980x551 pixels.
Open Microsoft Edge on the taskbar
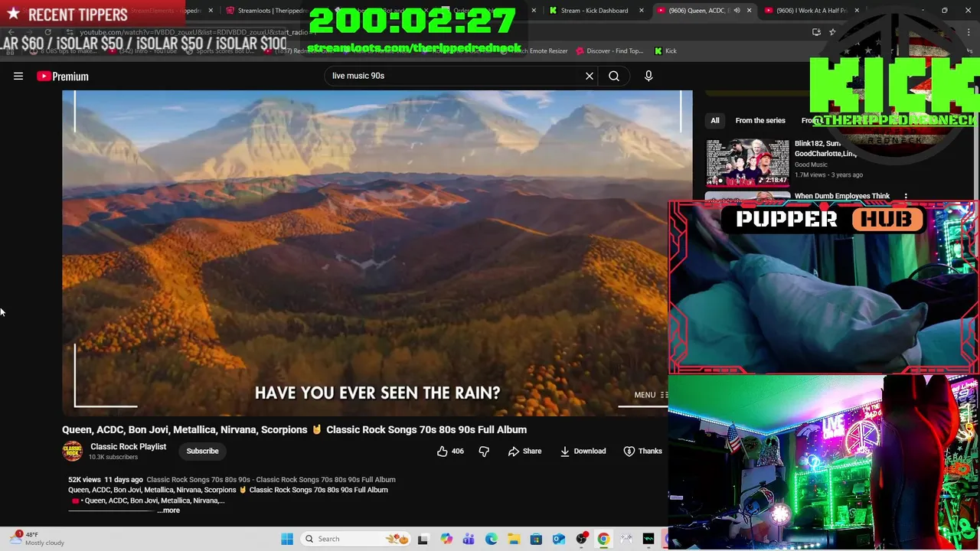491,539
